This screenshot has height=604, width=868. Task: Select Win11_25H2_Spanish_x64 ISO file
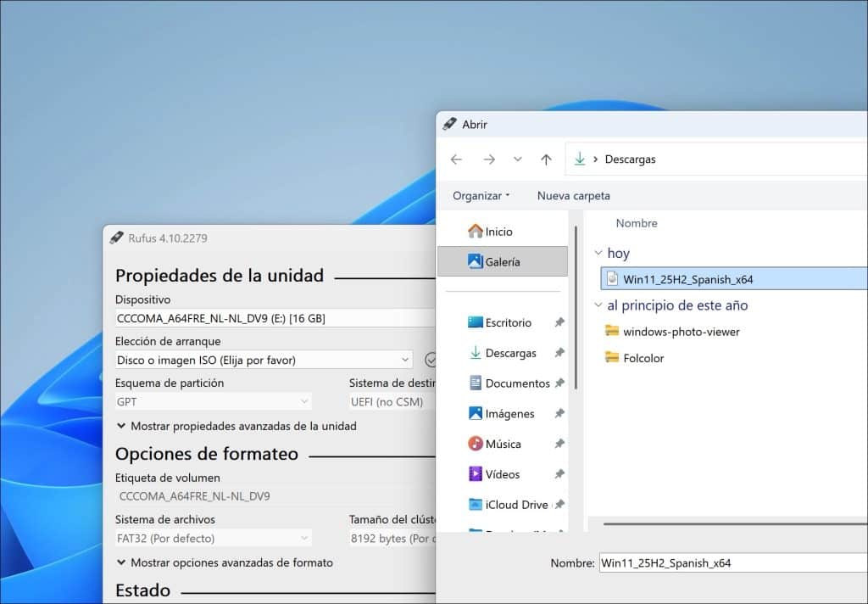tap(687, 279)
